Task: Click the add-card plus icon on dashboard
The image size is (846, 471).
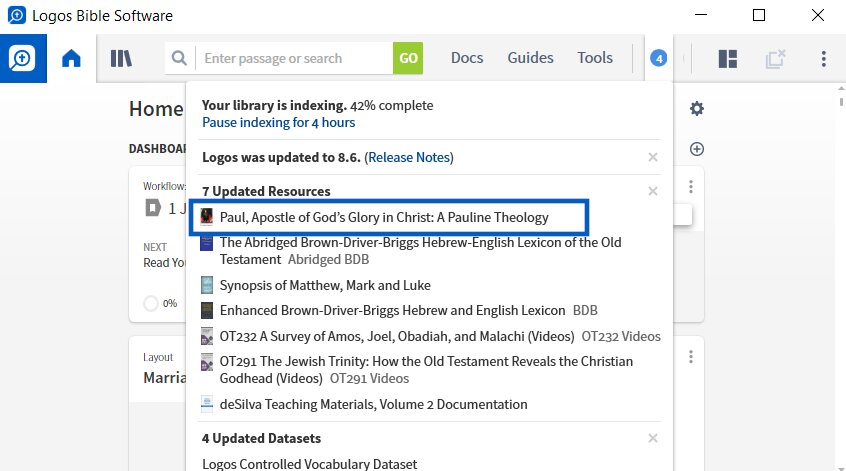Action: pos(697,149)
